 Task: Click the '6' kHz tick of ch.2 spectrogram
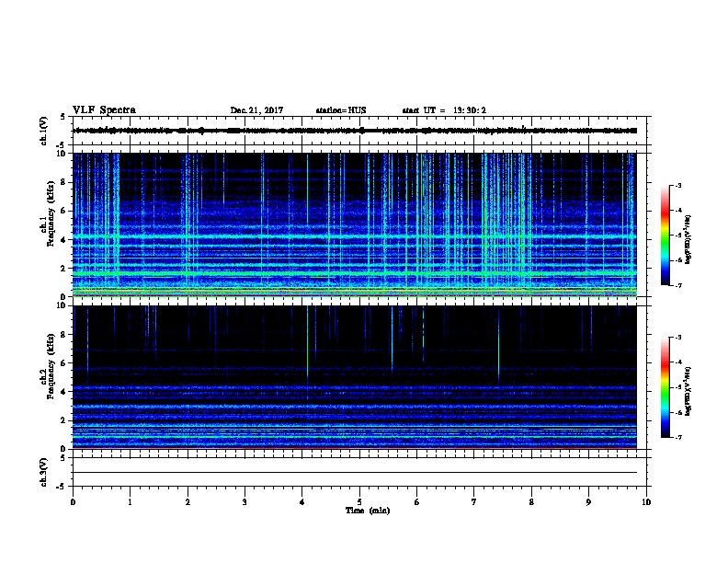64,362
